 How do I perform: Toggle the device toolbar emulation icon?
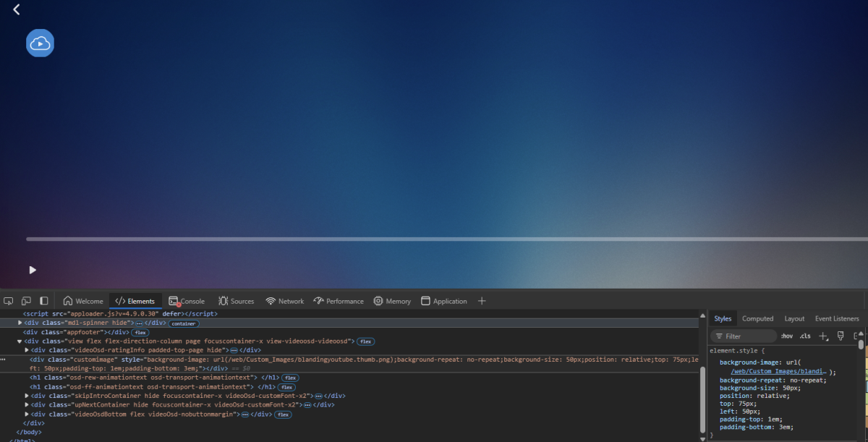(x=26, y=300)
